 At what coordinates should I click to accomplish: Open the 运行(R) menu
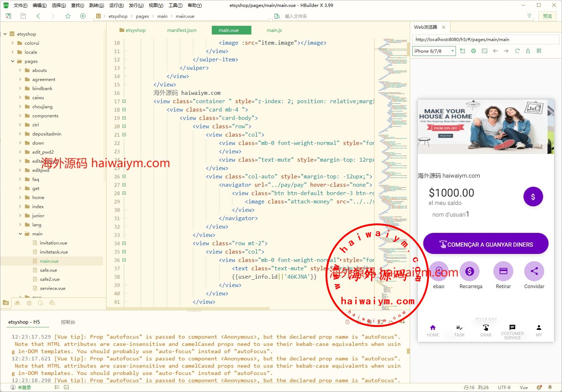pos(116,5)
